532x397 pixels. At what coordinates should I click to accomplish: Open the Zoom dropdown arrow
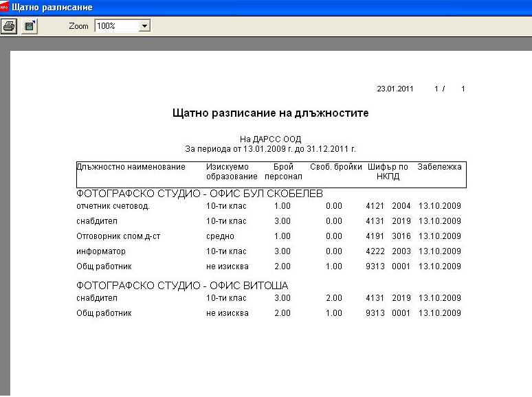[x=144, y=26]
